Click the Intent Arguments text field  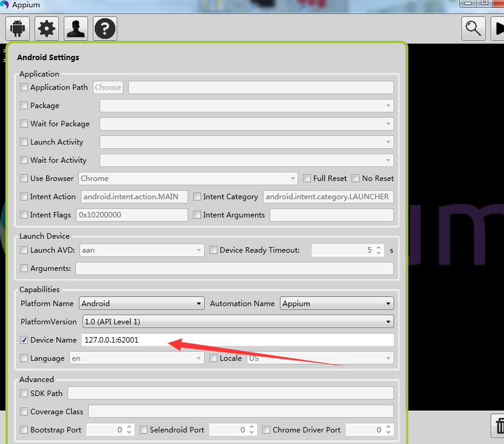point(332,215)
